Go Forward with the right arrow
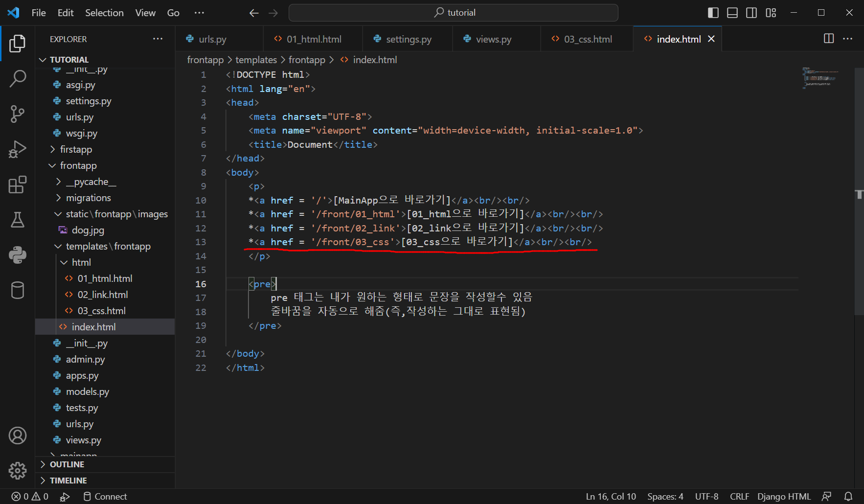Image resolution: width=864 pixels, height=504 pixels. click(273, 13)
